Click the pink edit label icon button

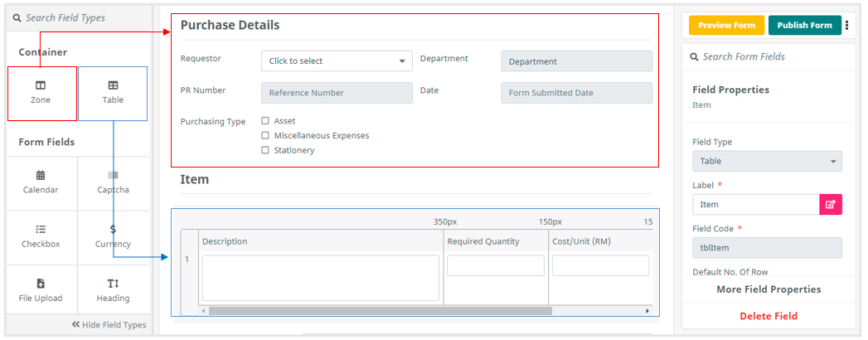pos(831,204)
